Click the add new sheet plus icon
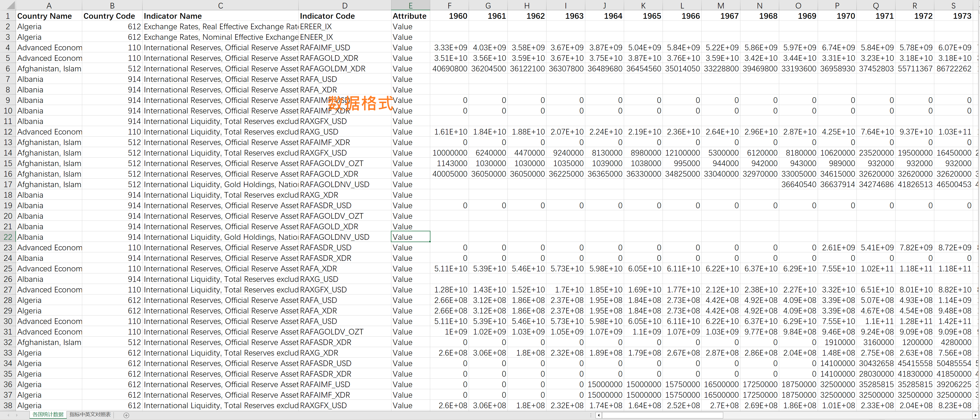 tap(126, 415)
